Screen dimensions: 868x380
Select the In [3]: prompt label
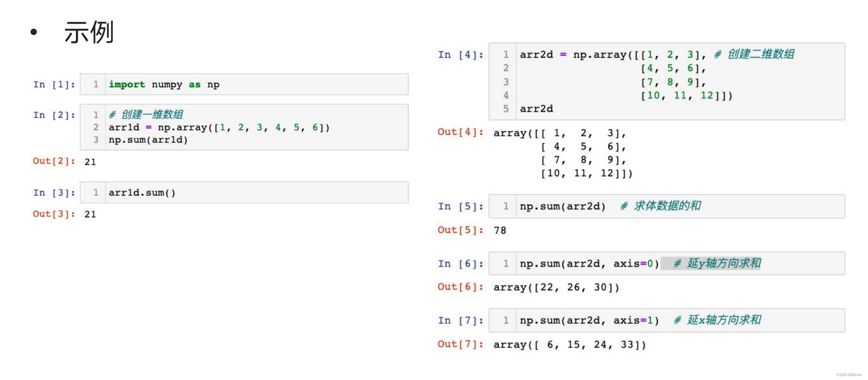point(54,193)
